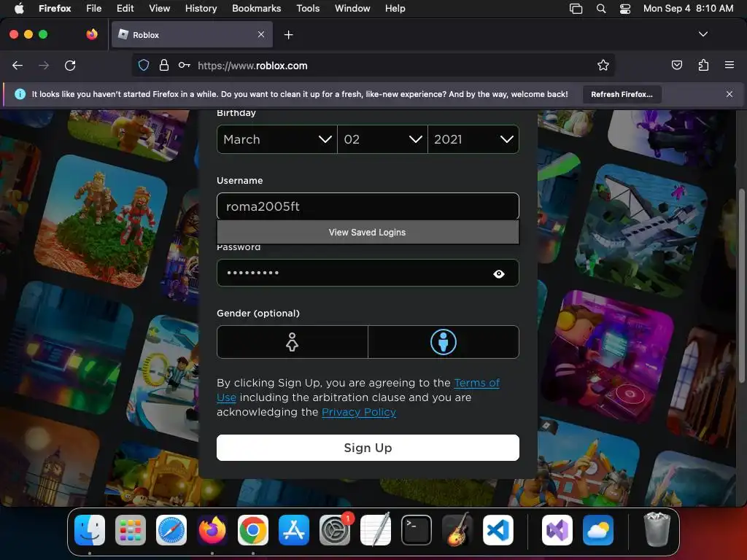Open the Edit menu
This screenshot has width=747, height=560.
click(125, 8)
